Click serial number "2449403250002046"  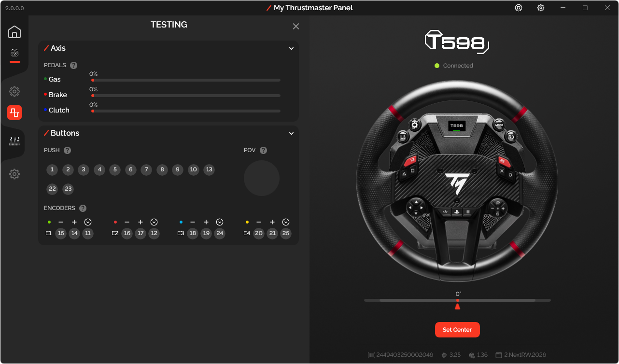click(x=405, y=355)
